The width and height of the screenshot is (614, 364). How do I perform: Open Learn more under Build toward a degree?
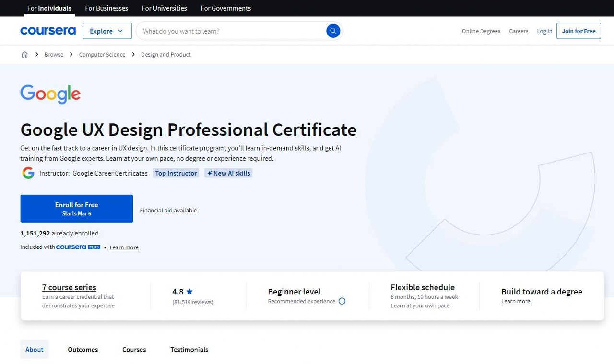coord(516,301)
